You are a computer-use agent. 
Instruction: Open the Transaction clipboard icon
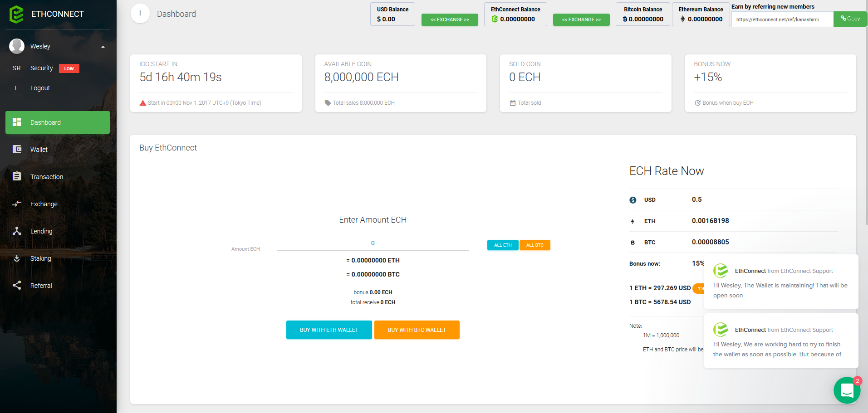[17, 176]
